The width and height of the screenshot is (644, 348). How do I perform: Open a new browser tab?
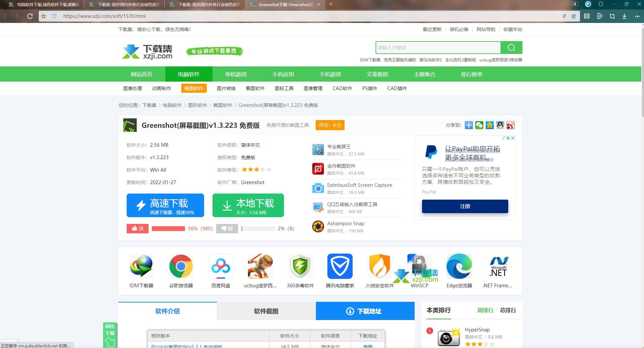(331, 4)
